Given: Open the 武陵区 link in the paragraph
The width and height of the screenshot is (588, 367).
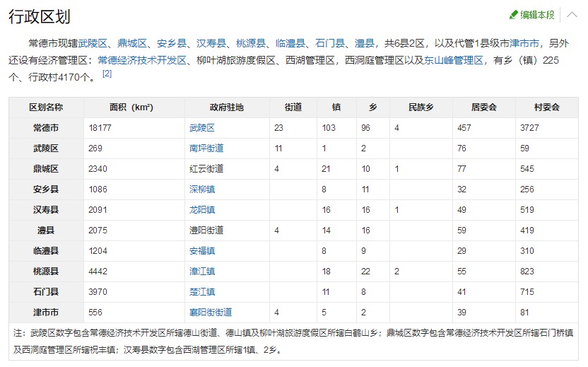Looking at the screenshot, I should (93, 44).
